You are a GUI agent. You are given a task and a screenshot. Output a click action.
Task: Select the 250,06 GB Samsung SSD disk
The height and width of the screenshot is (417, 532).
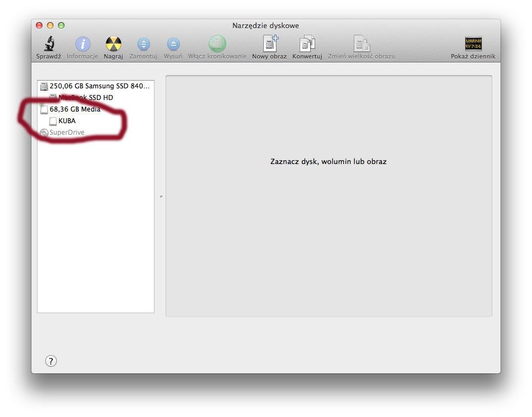pos(99,86)
